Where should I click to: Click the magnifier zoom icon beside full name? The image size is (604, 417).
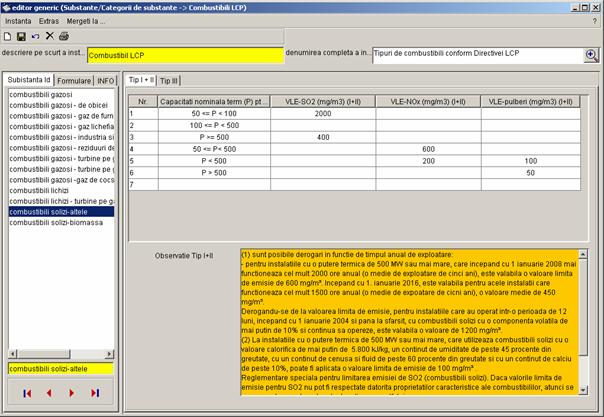click(x=591, y=55)
